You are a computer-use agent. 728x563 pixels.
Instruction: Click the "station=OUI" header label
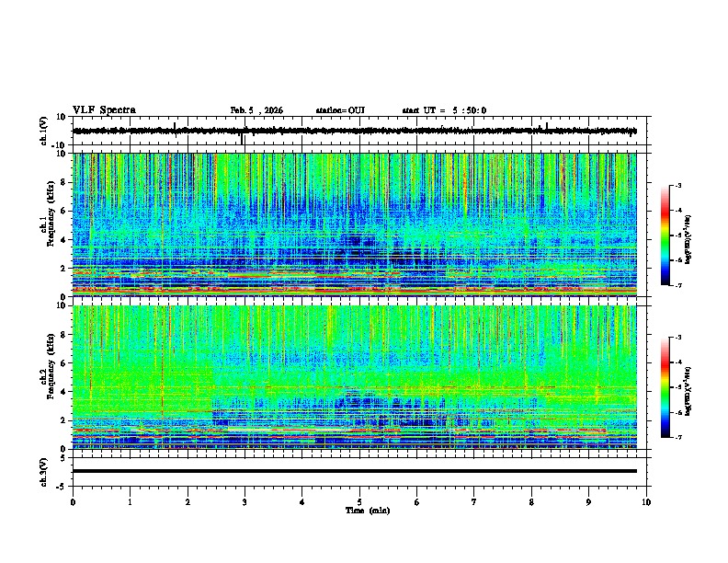pyautogui.click(x=340, y=110)
